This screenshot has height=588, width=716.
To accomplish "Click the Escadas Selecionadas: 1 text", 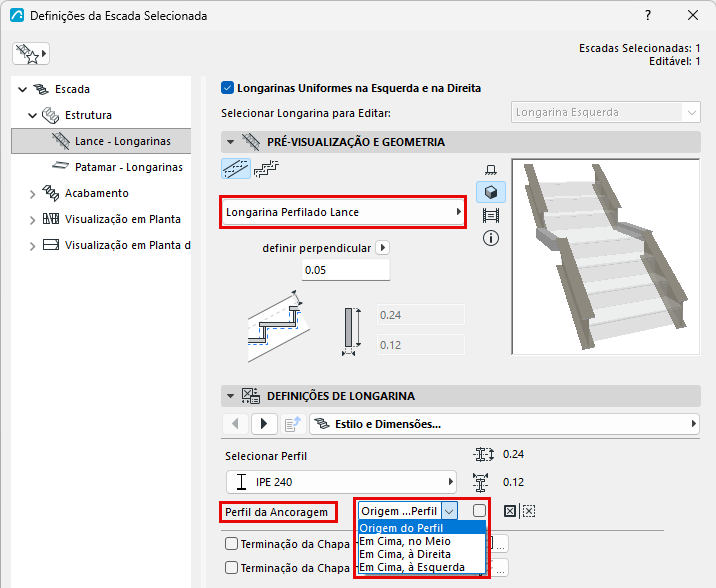I will click(x=639, y=48).
